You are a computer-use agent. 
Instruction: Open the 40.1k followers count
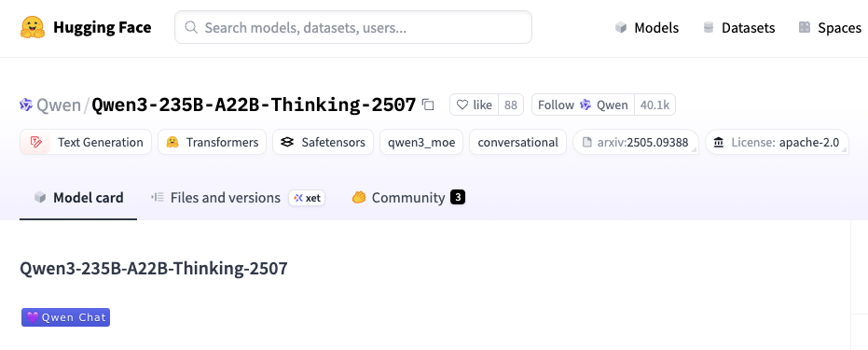coord(654,105)
